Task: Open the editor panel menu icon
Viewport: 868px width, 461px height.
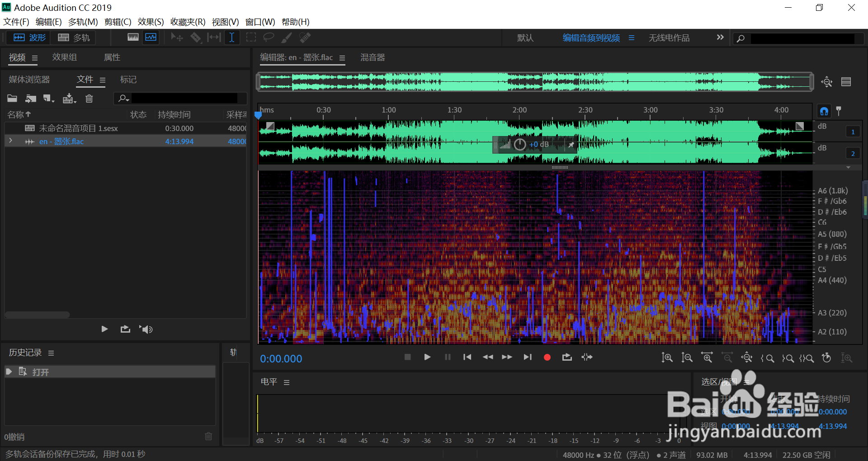Action: coord(342,58)
